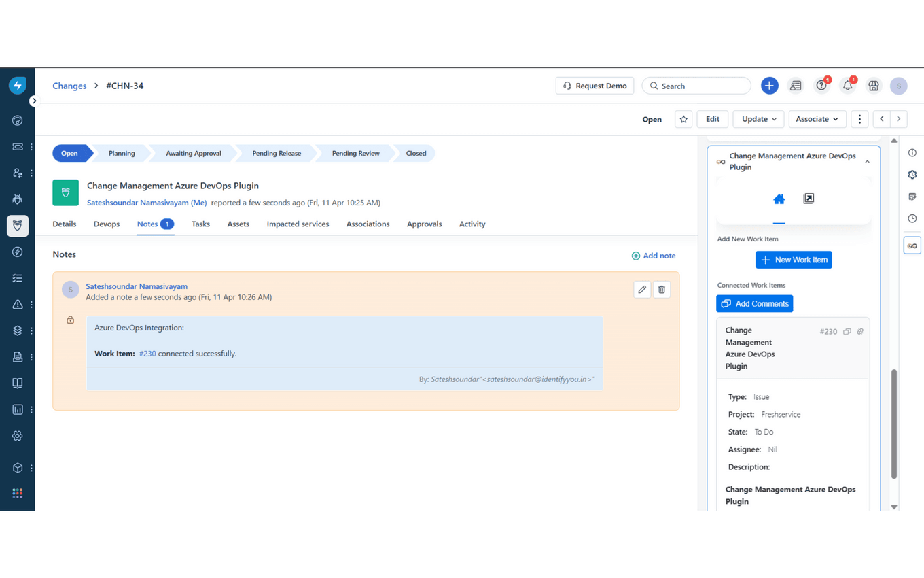This screenshot has width=924, height=578.
Task: Click the New Work Item button
Action: click(x=794, y=260)
